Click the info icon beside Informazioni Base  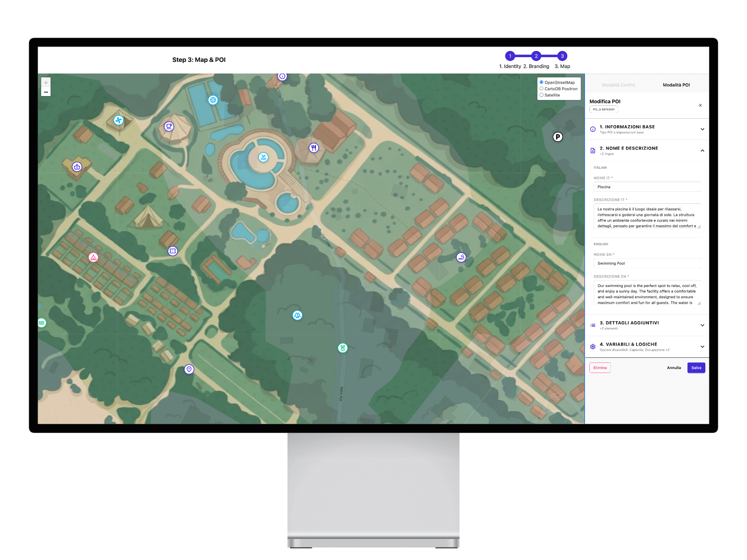(x=593, y=129)
